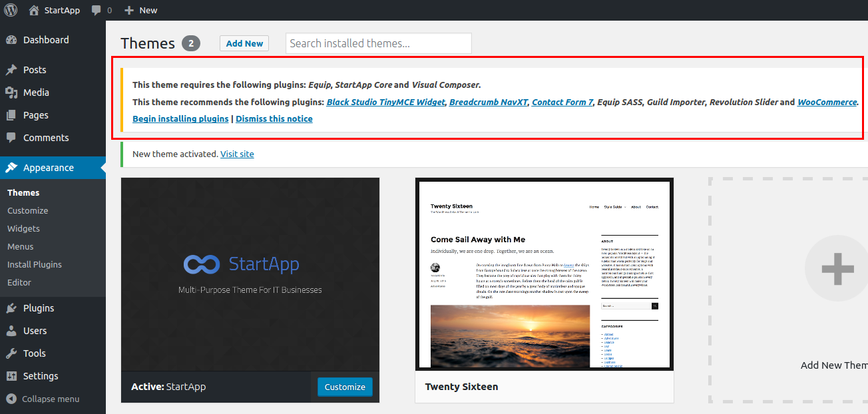Open the Customize submenu item
This screenshot has width=868, height=414.
27,210
